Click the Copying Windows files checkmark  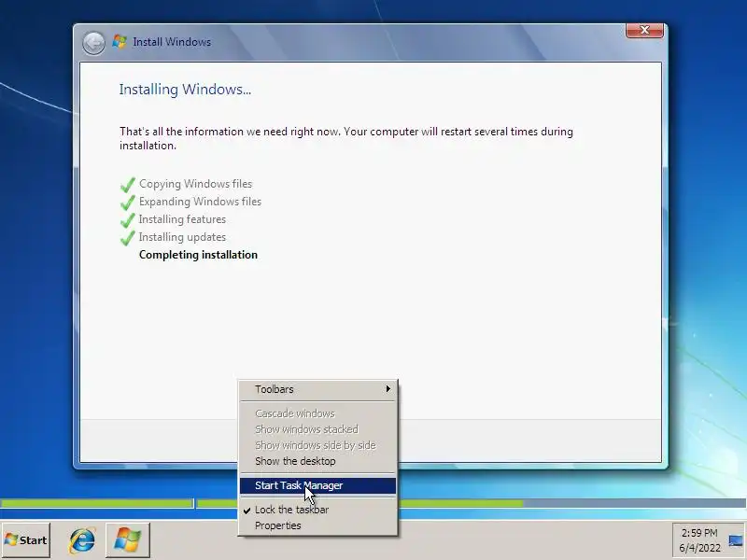128,185
